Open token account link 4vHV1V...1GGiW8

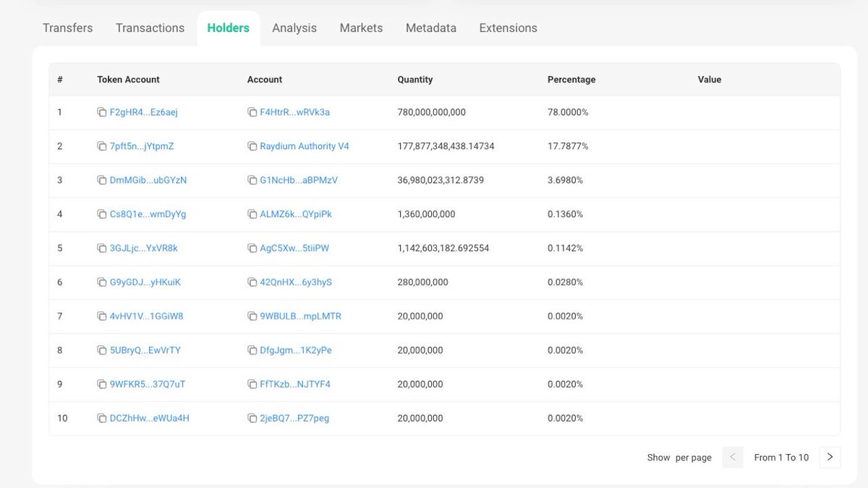[147, 316]
